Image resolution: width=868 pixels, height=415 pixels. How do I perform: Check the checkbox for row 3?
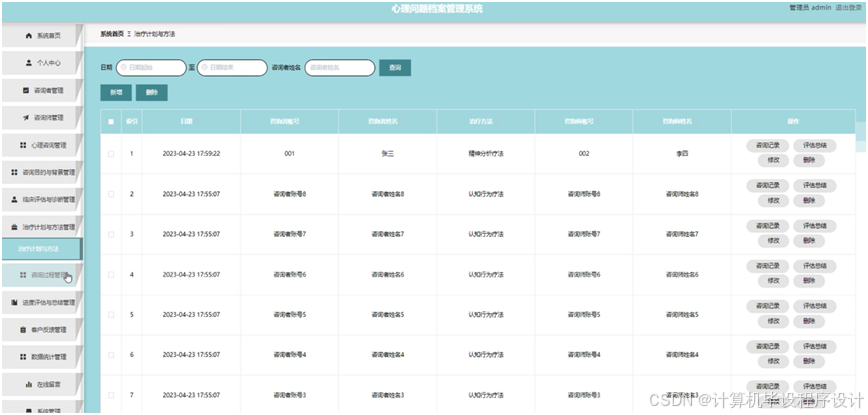tap(111, 234)
